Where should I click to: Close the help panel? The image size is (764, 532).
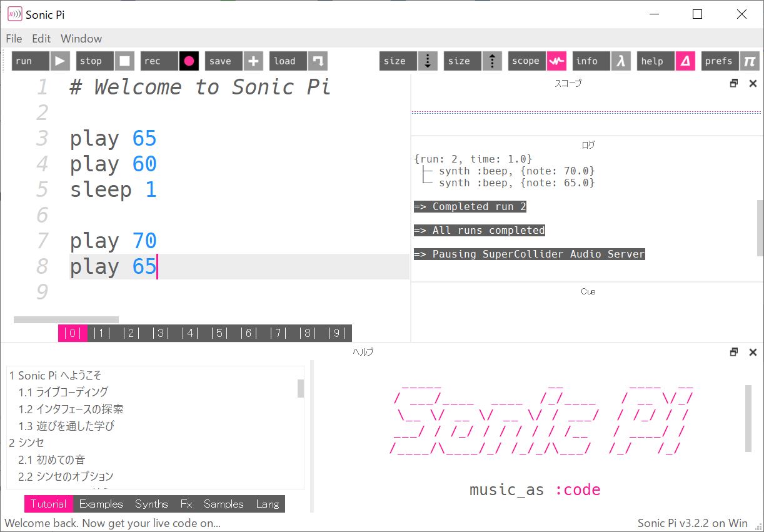tap(753, 352)
